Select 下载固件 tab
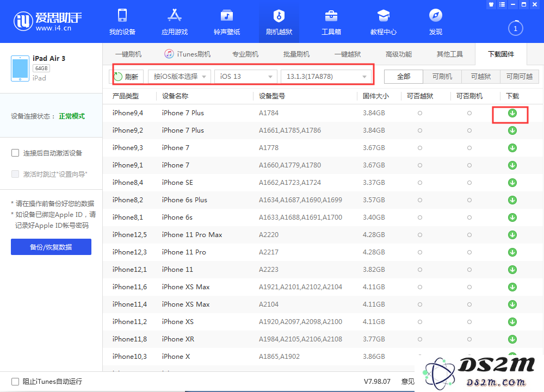This screenshot has width=544, height=392. 501,54
